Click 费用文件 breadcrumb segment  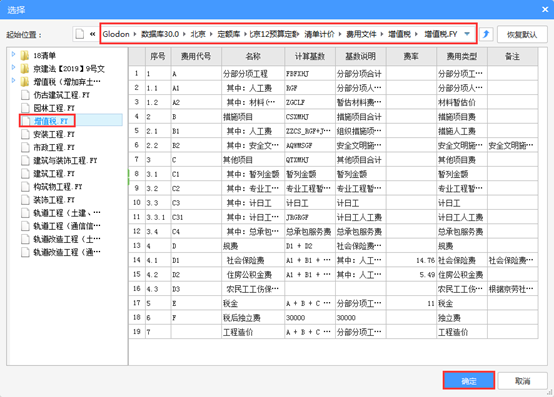point(361,34)
